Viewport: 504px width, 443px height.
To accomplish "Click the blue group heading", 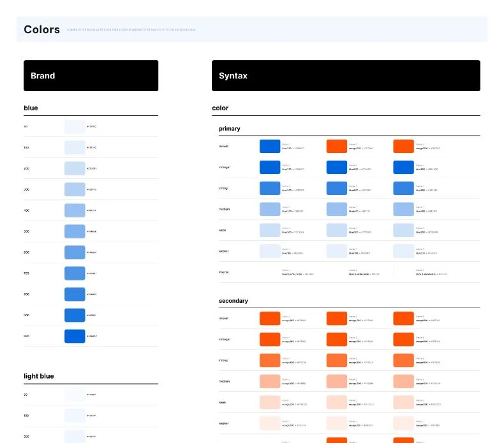I will [31, 108].
